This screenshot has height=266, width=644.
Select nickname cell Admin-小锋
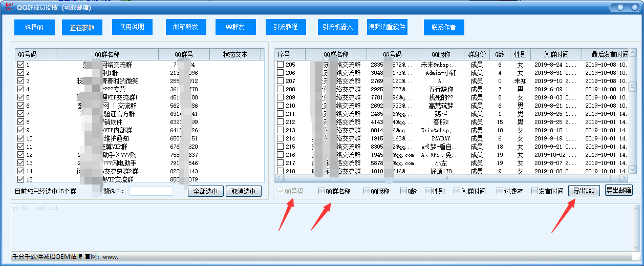click(x=441, y=73)
